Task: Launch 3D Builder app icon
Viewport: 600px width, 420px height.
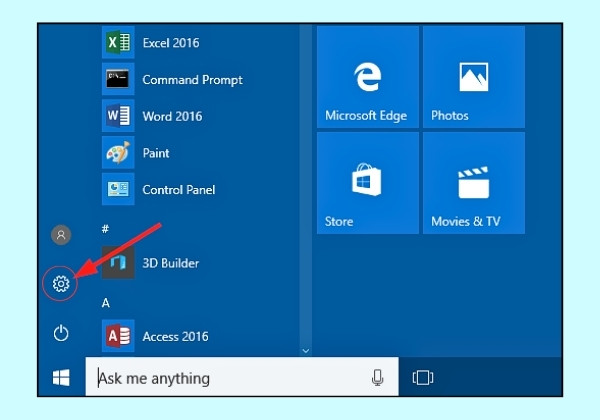Action: (x=118, y=262)
